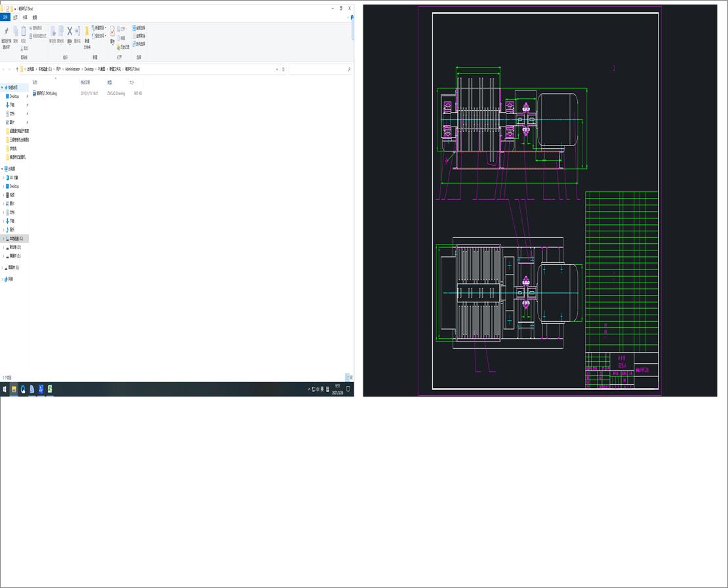Open the Start menu on taskbar
The width and height of the screenshot is (728, 588).
click(5, 389)
